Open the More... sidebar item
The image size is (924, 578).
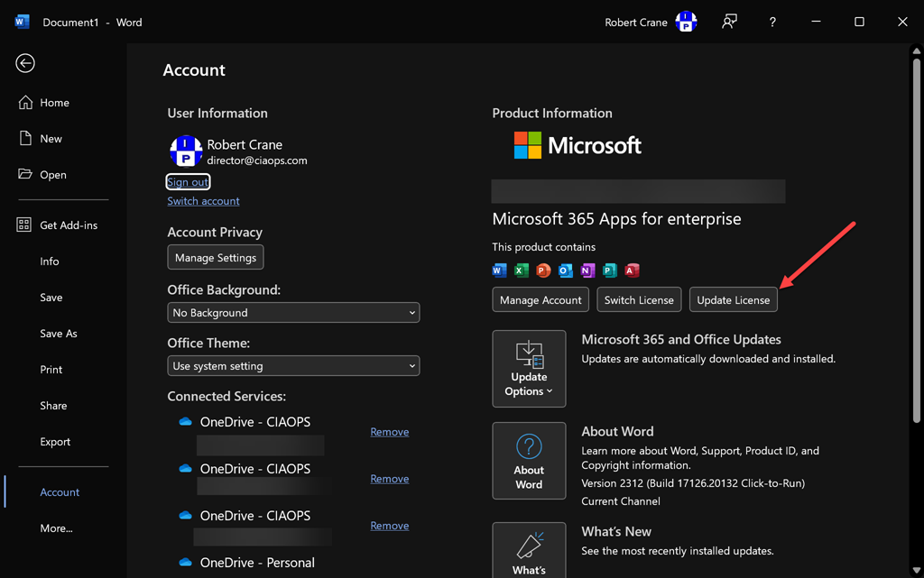[56, 528]
